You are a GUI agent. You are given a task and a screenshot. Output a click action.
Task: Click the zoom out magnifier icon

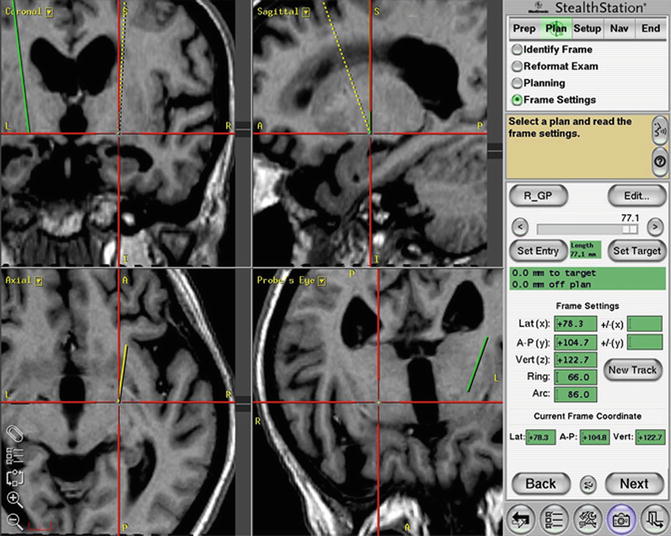pyautogui.click(x=15, y=520)
